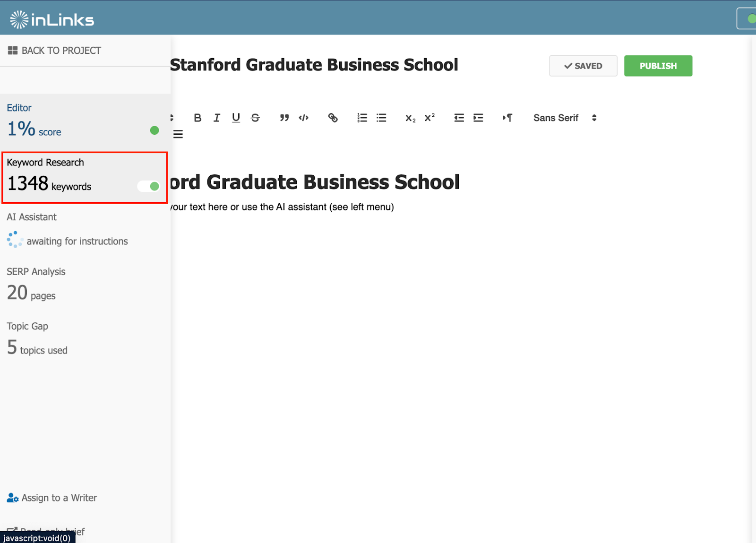Click the Saved button
Image resolution: width=756 pixels, height=543 pixels.
(x=583, y=66)
